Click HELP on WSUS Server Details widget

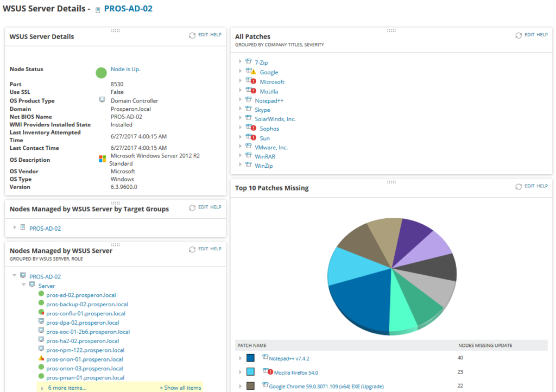(217, 34)
